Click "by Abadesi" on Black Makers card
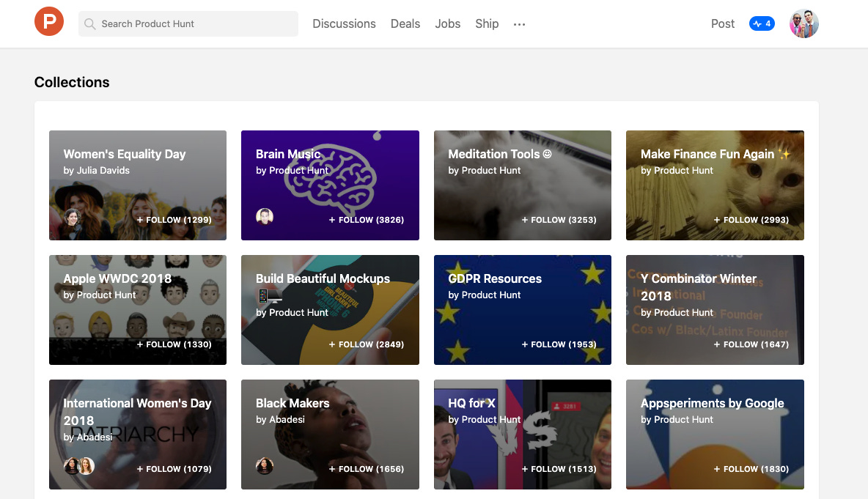 [x=280, y=419]
